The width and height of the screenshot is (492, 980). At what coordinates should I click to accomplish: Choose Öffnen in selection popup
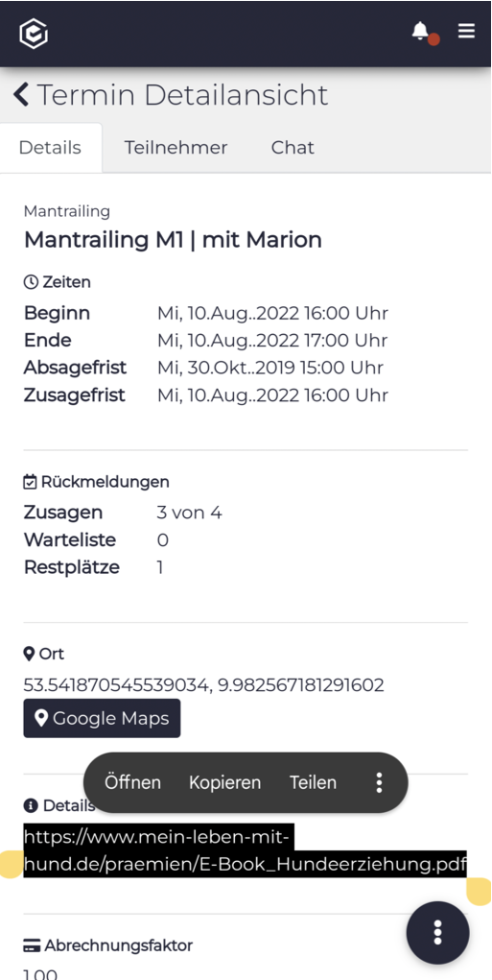point(132,782)
